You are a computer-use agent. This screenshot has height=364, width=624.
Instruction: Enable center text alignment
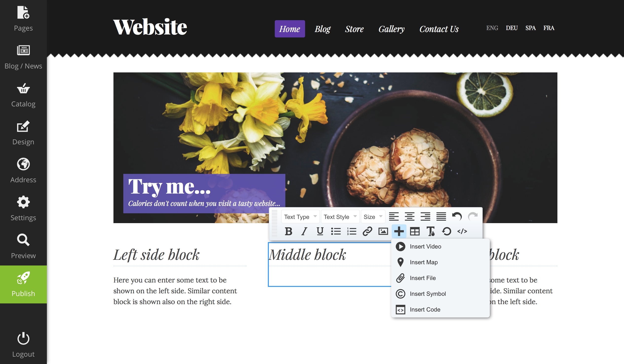click(x=410, y=216)
